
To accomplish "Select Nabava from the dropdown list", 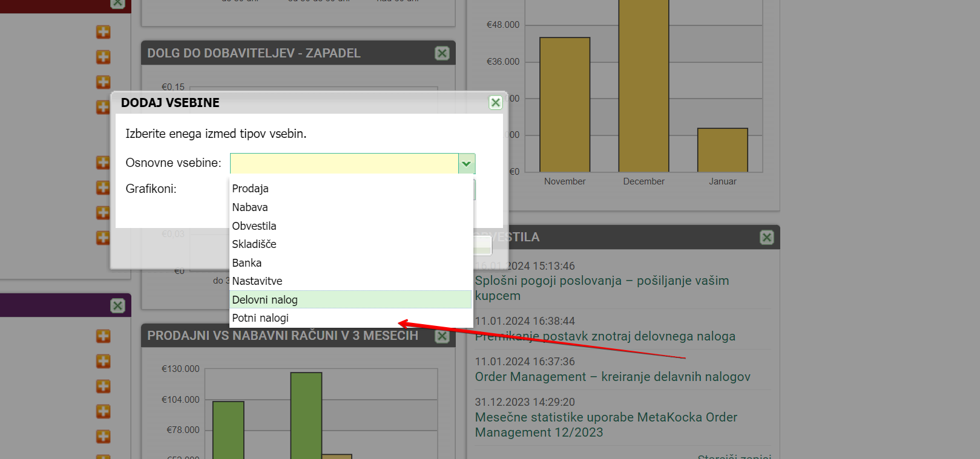I will point(351,207).
